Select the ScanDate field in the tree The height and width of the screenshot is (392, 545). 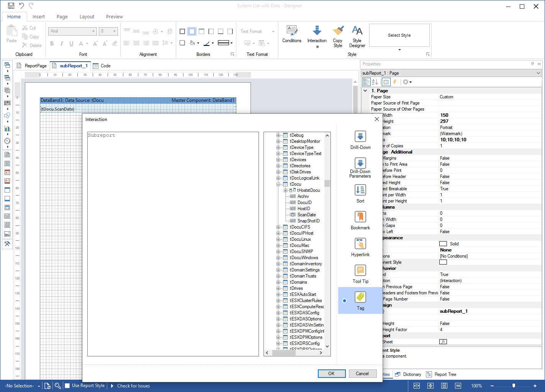tap(306, 214)
